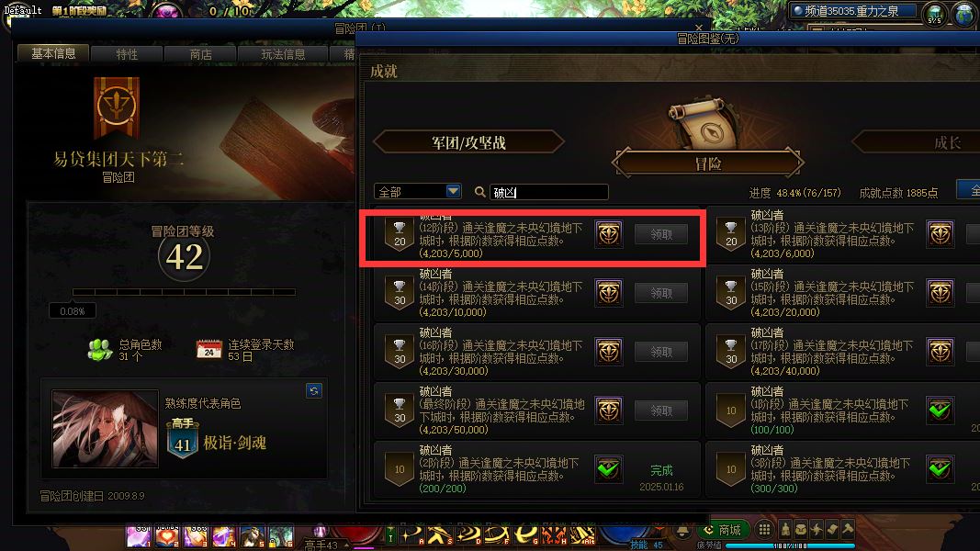Viewport: 980px width, 551px height.
Task: Click the refresh icon on representative character
Action: 314,390
